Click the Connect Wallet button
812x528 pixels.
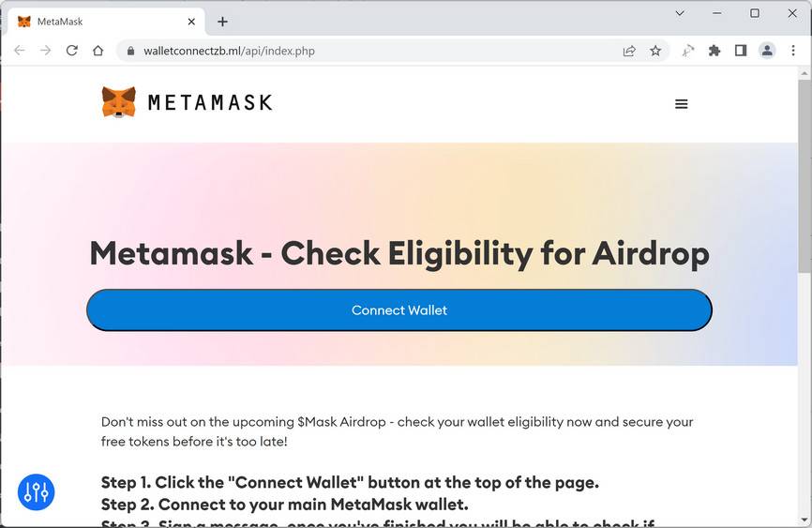[399, 310]
